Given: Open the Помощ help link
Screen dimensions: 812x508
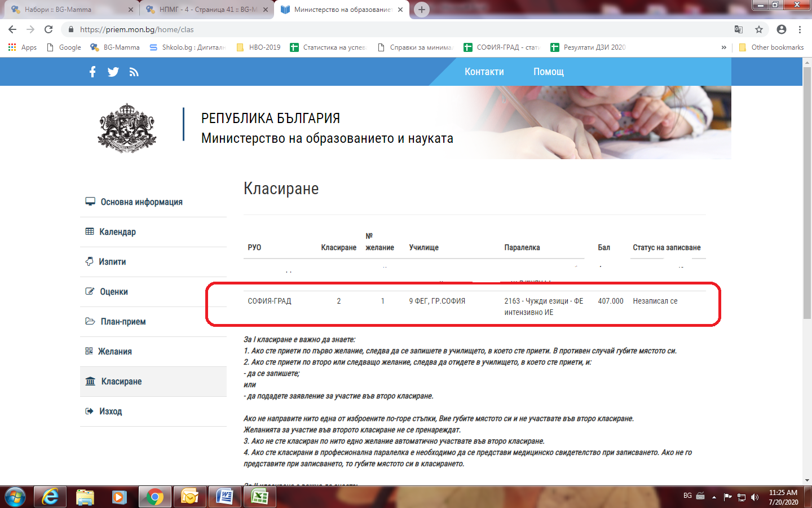Looking at the screenshot, I should click(x=548, y=72).
